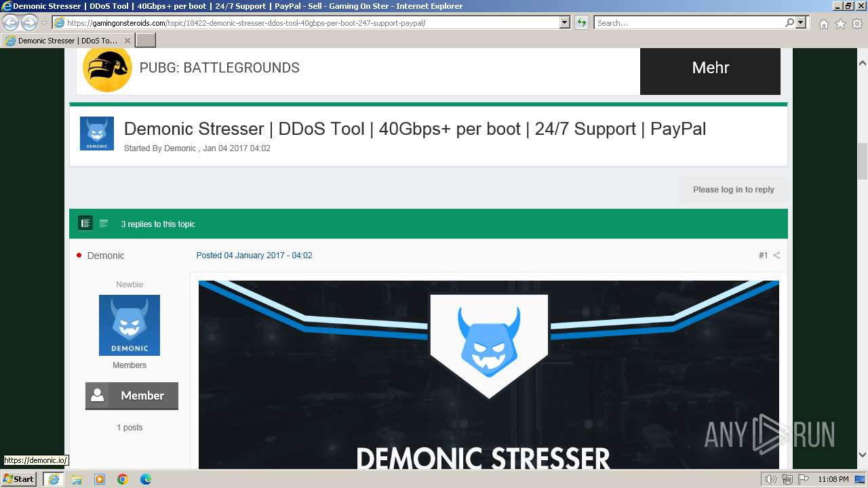Viewport: 868px width, 488px height.
Task: Click the page scrollbar down arrow
Action: tap(863, 455)
